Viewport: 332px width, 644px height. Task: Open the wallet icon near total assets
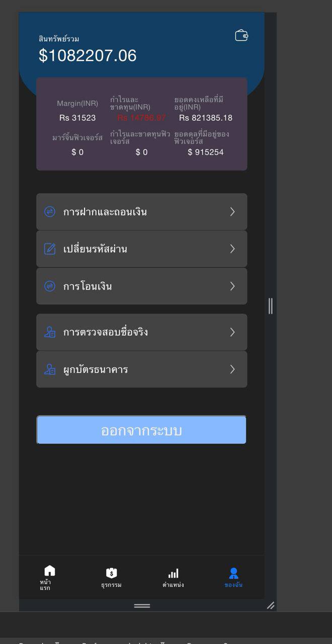[x=240, y=35]
